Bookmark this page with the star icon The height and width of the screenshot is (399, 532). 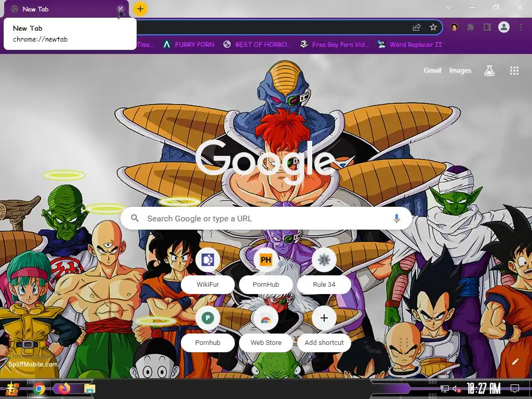click(433, 28)
